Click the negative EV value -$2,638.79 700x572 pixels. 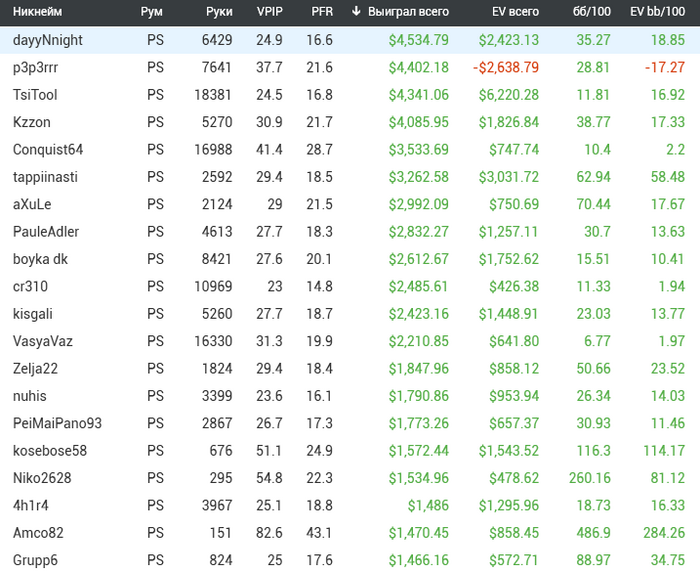(506, 67)
